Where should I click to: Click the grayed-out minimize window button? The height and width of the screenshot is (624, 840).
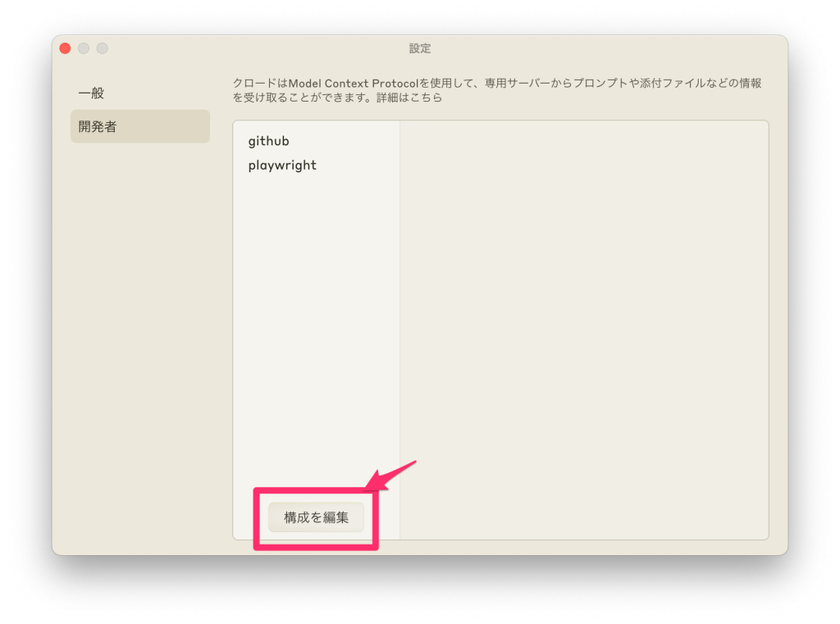(x=84, y=48)
